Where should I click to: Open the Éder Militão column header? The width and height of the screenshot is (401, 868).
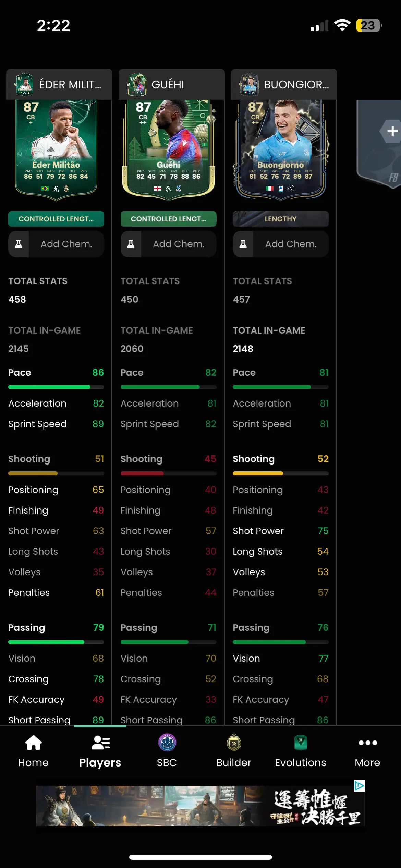tap(59, 84)
